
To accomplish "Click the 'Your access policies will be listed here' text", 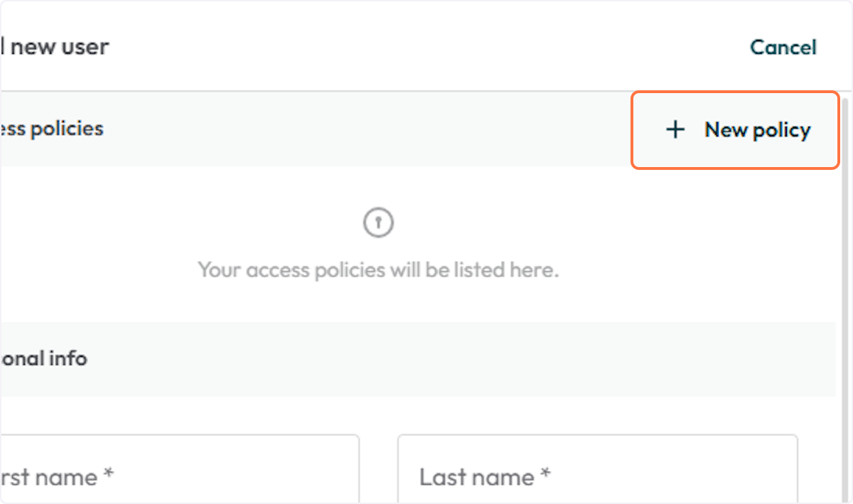I will [378, 270].
